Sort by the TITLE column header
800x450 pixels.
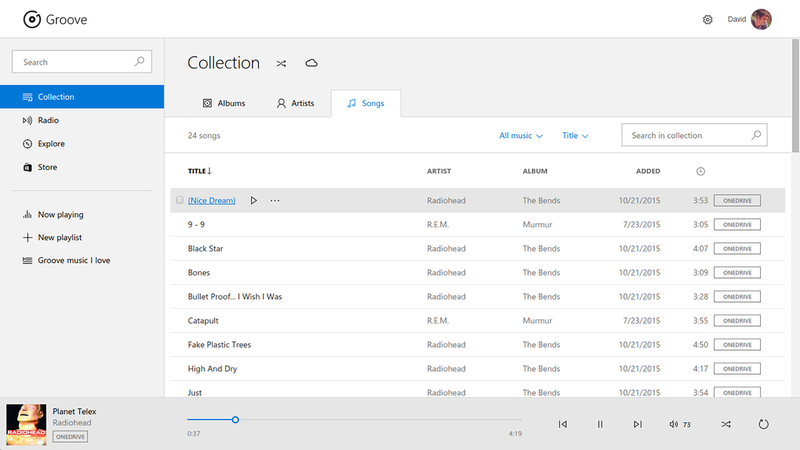[199, 171]
